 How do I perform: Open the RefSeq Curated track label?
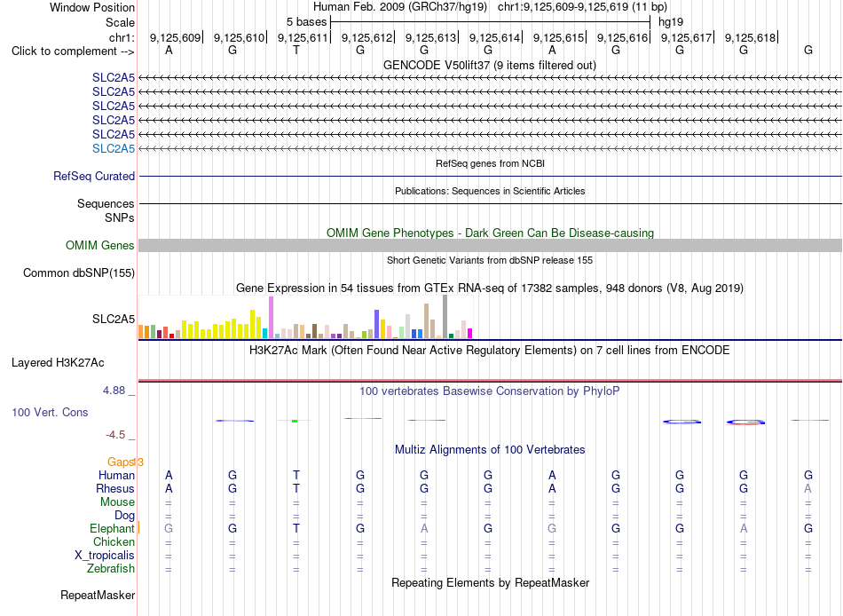click(x=94, y=176)
